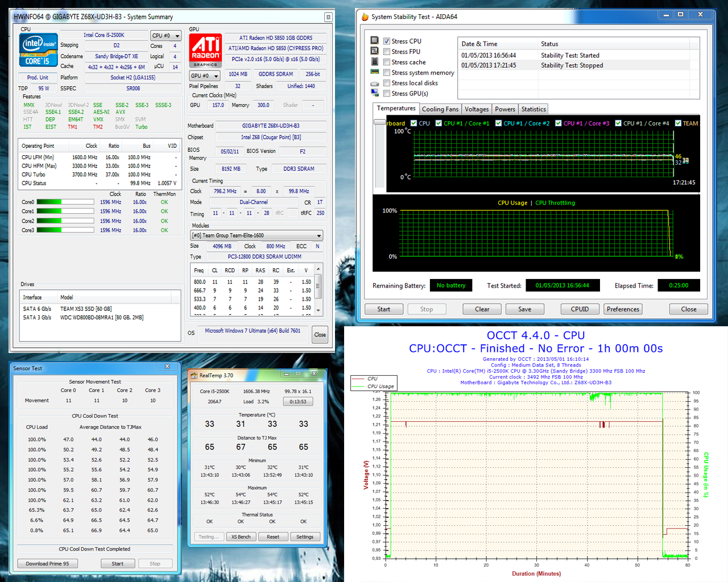Screen dimensions: 728x582
Task: Enable the Stress cache checkbox
Action: point(387,62)
